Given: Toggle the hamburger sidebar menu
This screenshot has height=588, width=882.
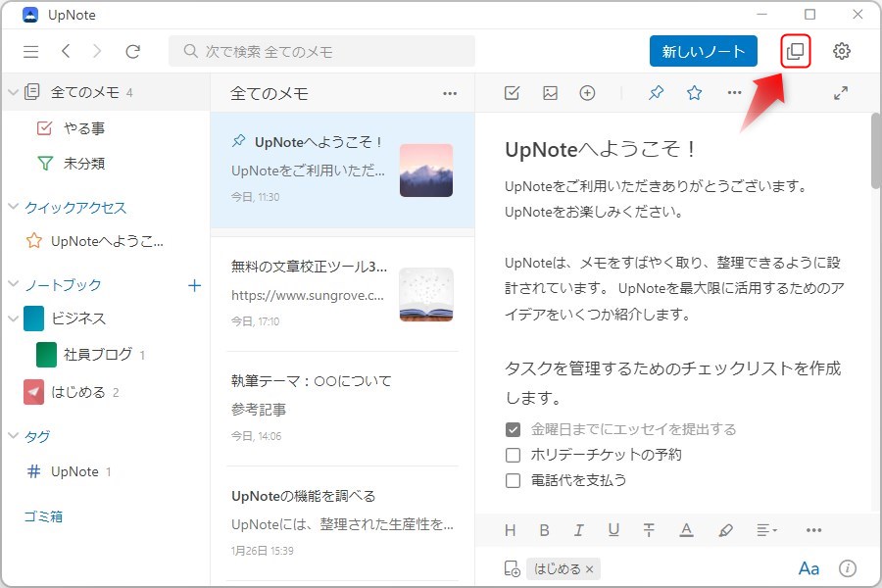Looking at the screenshot, I should click(x=31, y=52).
